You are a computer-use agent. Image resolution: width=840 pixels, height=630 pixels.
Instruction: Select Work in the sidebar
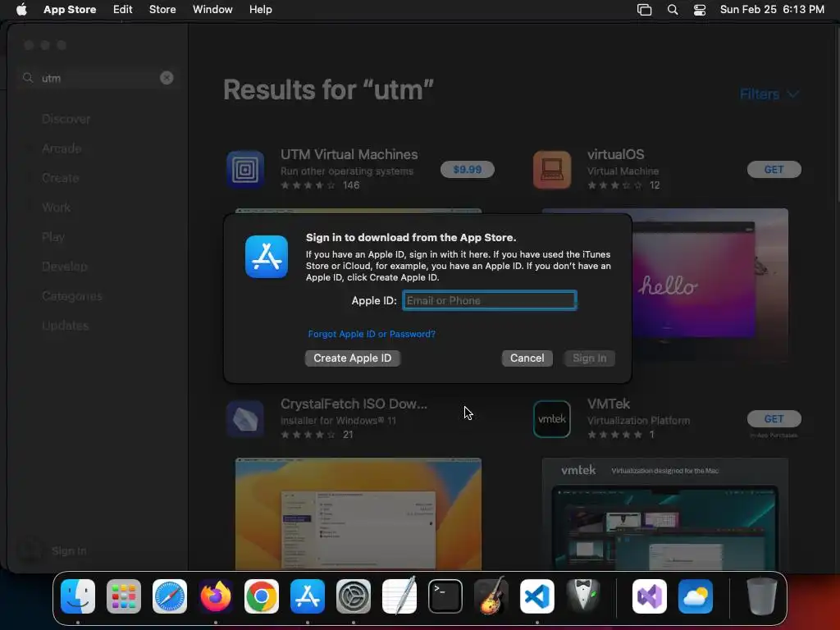point(57,208)
